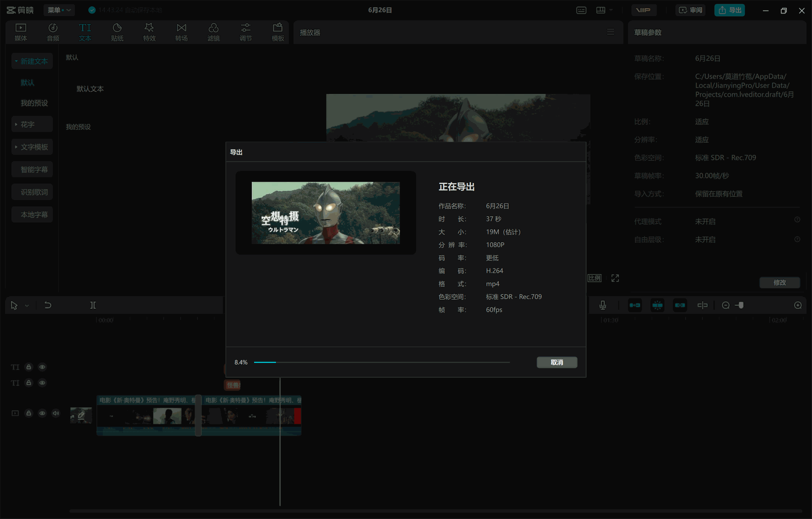Collapse the 新建文本 section

pos(32,61)
